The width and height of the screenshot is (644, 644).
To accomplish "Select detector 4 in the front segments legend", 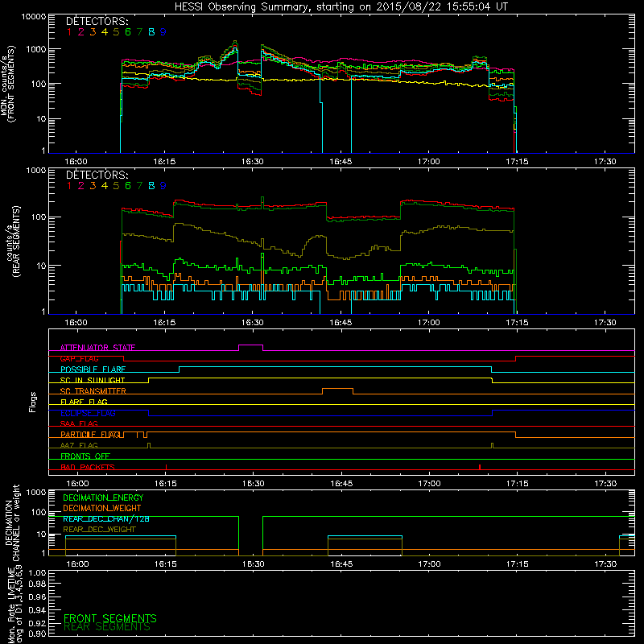I will coord(105,32).
